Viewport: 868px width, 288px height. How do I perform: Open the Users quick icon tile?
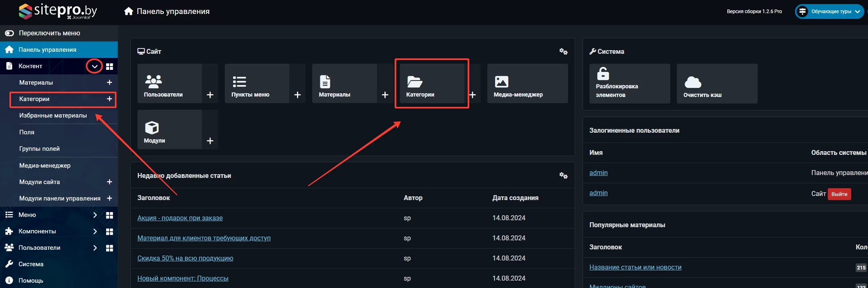[169, 83]
